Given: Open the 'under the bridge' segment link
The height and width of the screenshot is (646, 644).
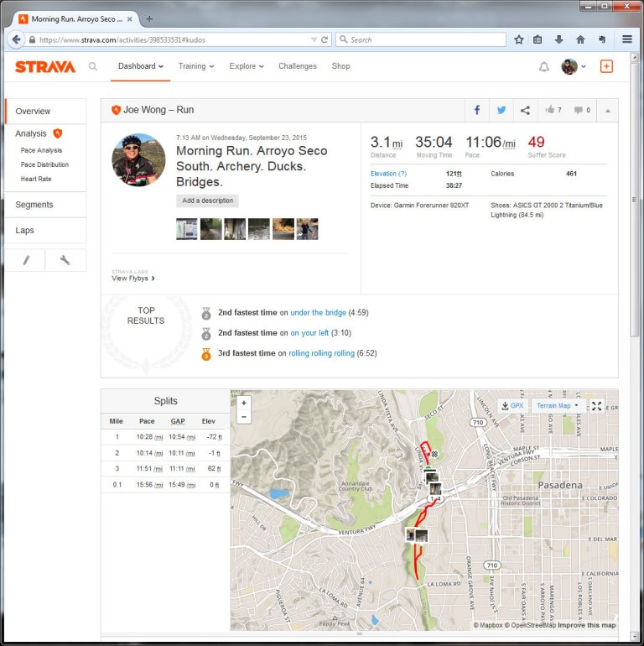Looking at the screenshot, I should (318, 313).
